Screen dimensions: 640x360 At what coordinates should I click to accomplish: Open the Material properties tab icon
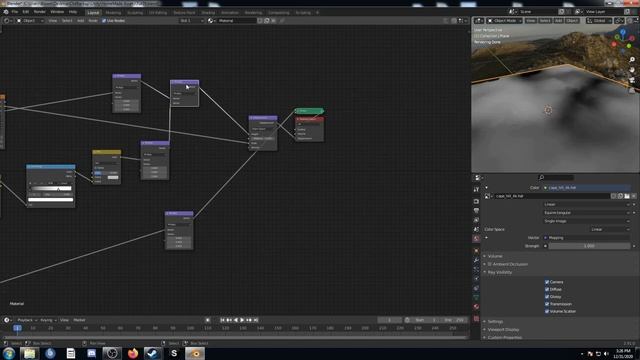coord(476,307)
